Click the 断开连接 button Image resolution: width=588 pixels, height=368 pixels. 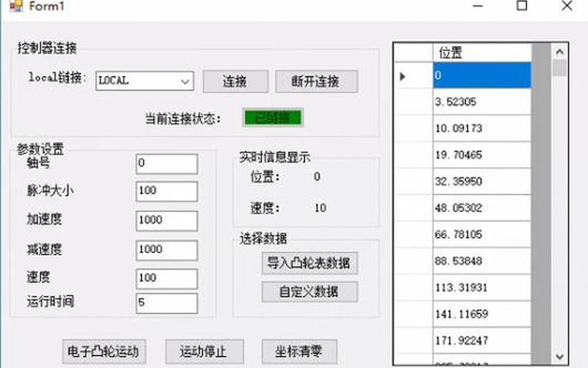(317, 81)
